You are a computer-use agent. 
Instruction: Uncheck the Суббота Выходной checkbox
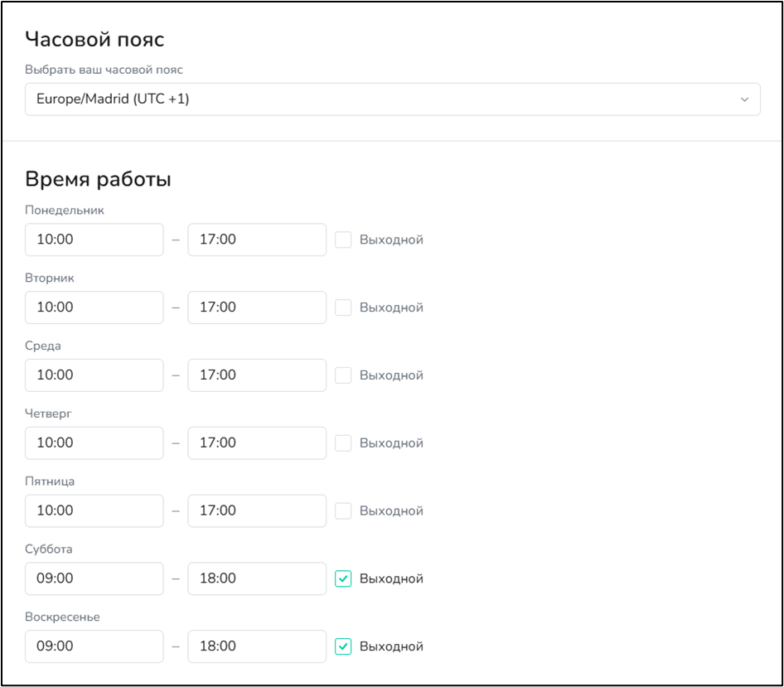point(343,578)
